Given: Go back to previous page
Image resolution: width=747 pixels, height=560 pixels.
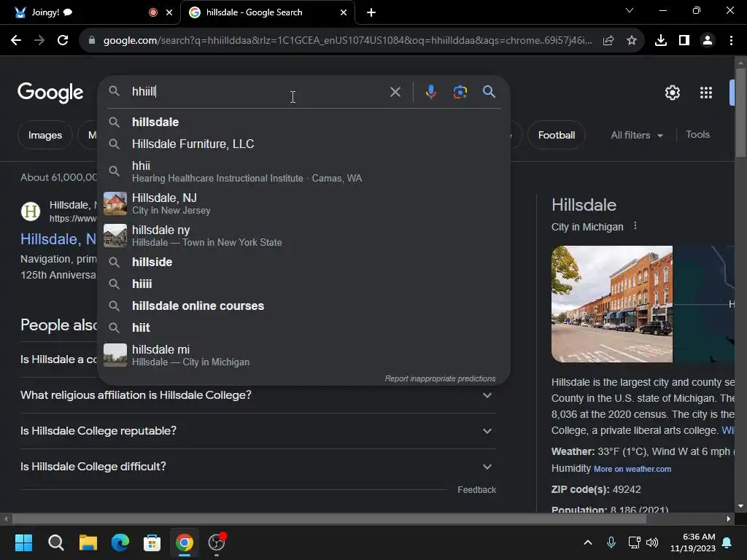Looking at the screenshot, I should [16, 41].
